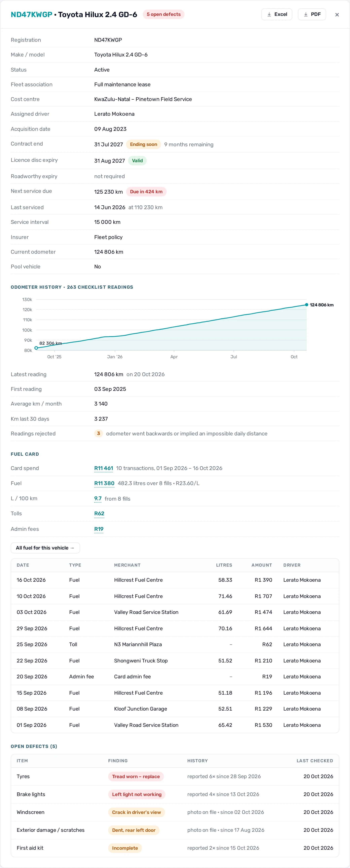Screen dimensions: 350x868
Task: Click the rejected readings count badge 3
Action: point(98,433)
